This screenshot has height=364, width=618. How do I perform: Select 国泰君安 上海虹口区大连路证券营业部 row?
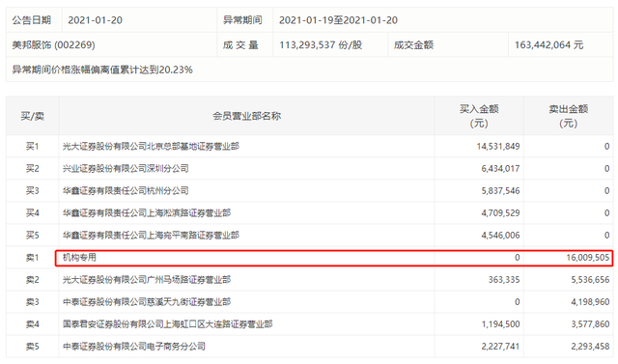(309, 324)
